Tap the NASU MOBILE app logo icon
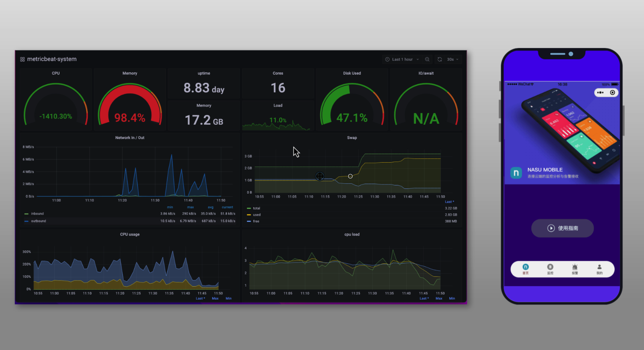Image resolution: width=644 pixels, height=350 pixels. coord(516,173)
